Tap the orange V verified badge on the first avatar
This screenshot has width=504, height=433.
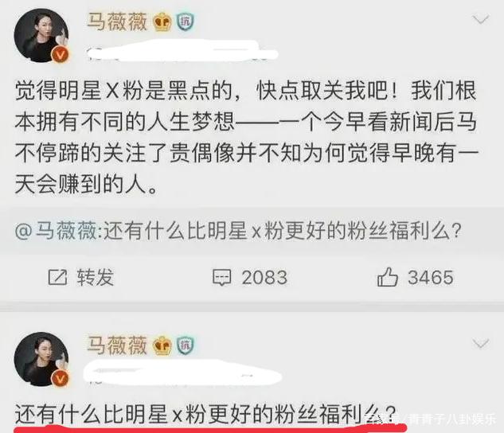tap(61, 54)
